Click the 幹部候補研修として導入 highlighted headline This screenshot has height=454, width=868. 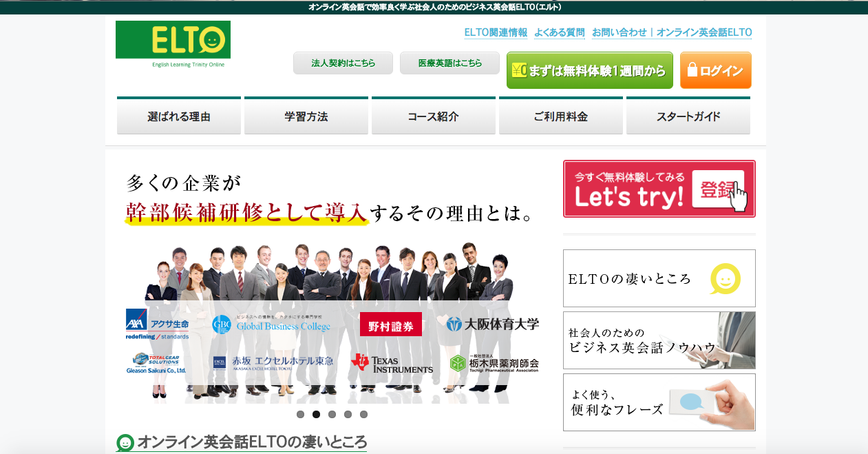coord(246,212)
